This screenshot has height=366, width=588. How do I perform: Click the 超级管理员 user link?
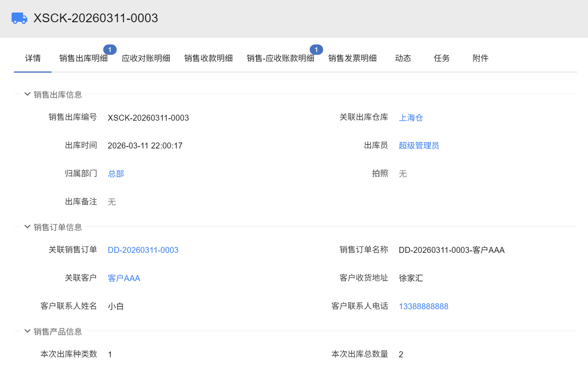tap(418, 146)
